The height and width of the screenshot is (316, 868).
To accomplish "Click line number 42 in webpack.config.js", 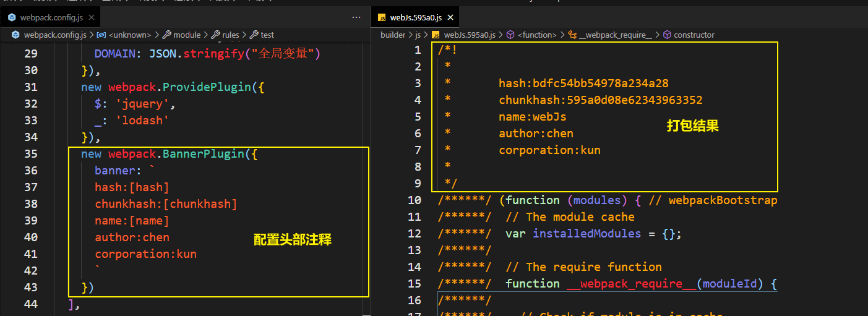I will click(30, 270).
